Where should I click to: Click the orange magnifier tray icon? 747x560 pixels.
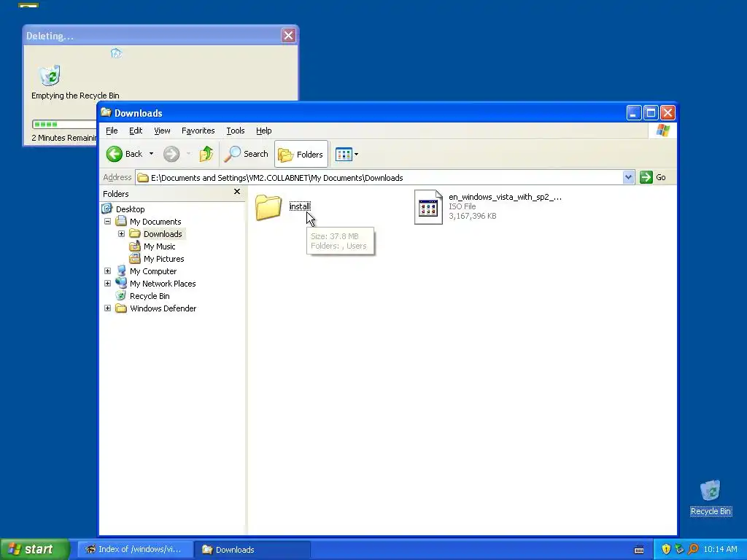point(693,550)
